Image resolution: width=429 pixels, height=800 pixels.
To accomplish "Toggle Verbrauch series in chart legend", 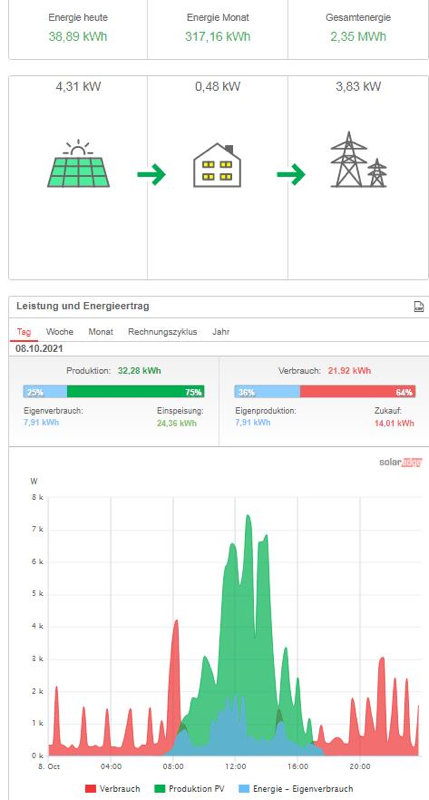I will click(113, 789).
